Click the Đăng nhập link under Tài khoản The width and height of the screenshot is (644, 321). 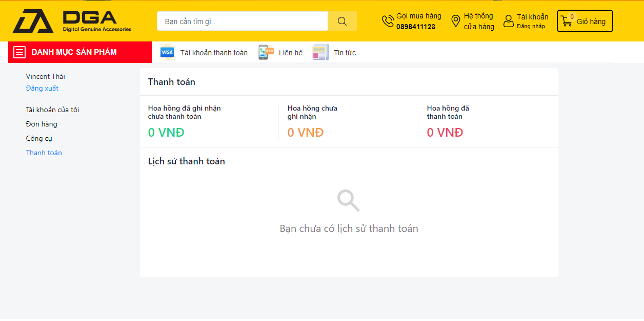(x=531, y=26)
